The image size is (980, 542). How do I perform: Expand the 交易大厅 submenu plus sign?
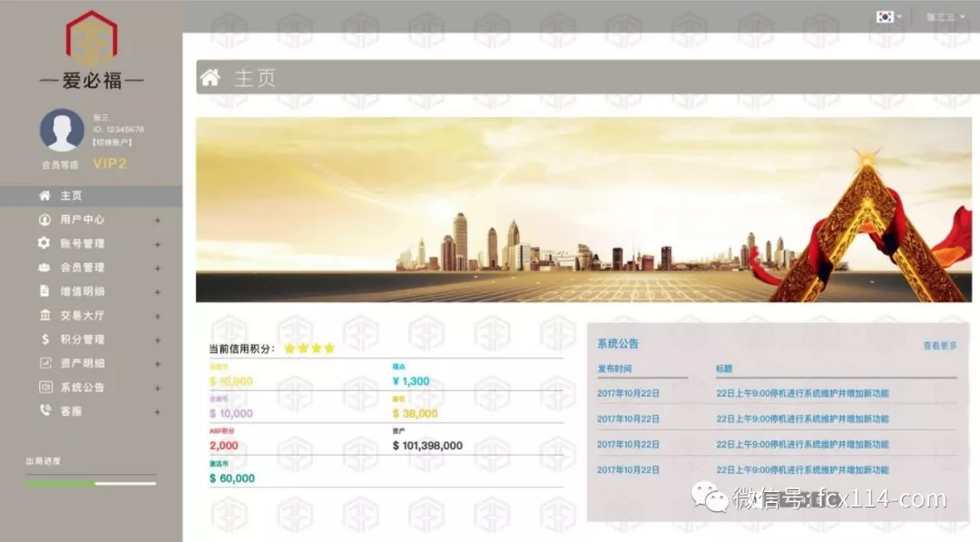[157, 316]
